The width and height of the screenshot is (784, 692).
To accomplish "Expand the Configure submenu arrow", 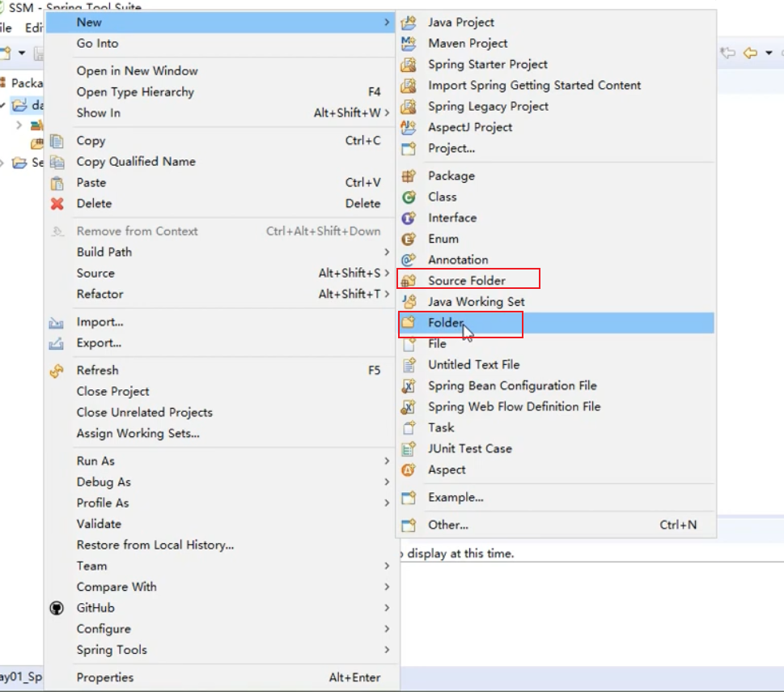I will [x=387, y=629].
